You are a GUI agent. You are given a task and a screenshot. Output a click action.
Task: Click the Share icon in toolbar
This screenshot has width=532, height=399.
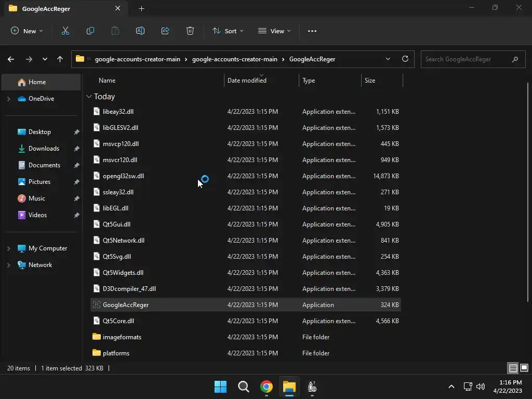coord(165,31)
